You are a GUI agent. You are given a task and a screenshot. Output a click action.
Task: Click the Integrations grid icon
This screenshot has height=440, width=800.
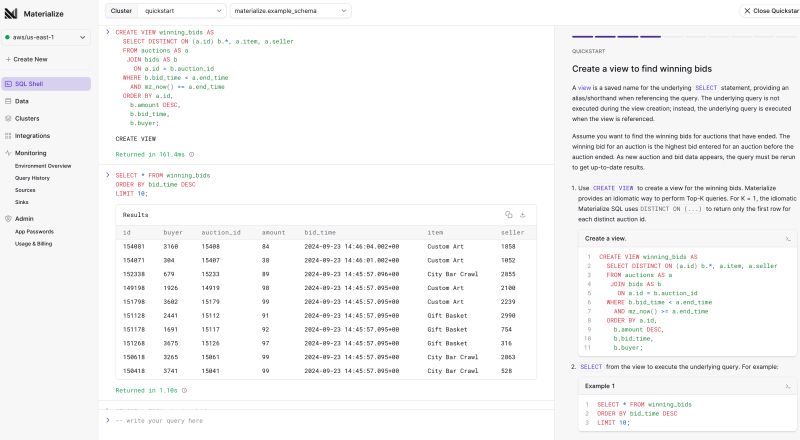8,136
